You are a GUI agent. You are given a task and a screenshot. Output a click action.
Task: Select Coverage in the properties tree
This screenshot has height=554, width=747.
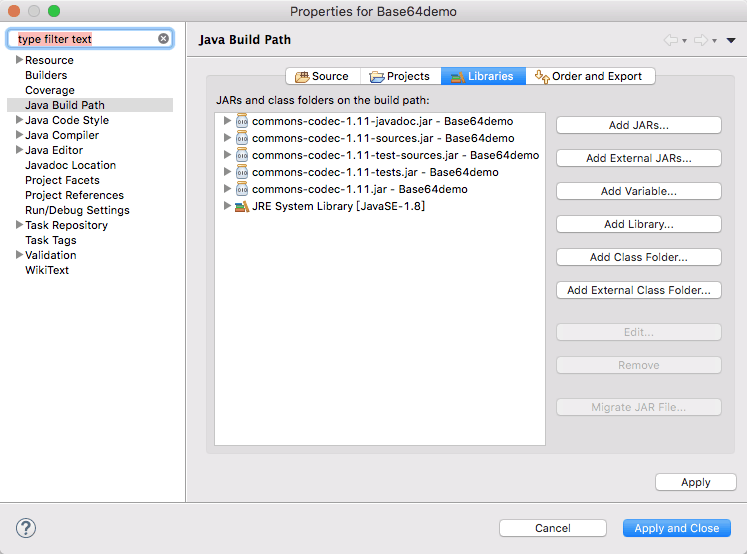[50, 90]
